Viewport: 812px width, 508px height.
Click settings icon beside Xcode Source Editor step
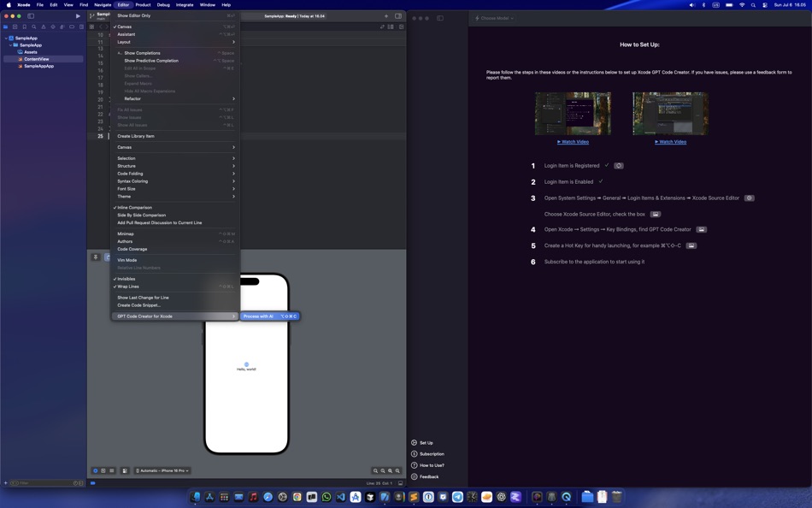pos(749,198)
